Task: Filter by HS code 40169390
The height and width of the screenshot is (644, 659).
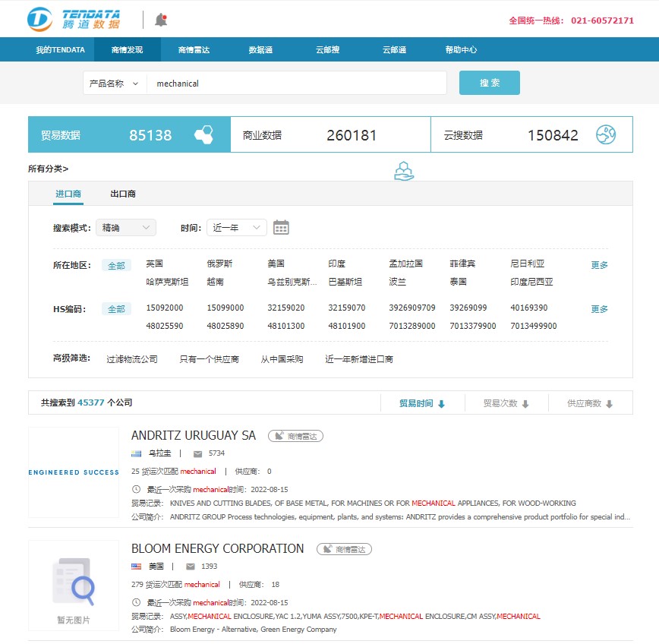Action: [x=529, y=308]
